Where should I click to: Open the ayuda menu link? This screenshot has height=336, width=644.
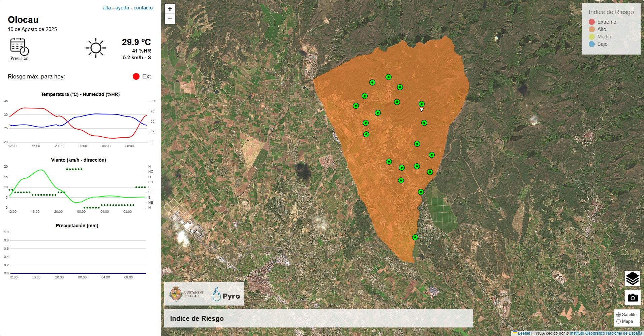122,7
